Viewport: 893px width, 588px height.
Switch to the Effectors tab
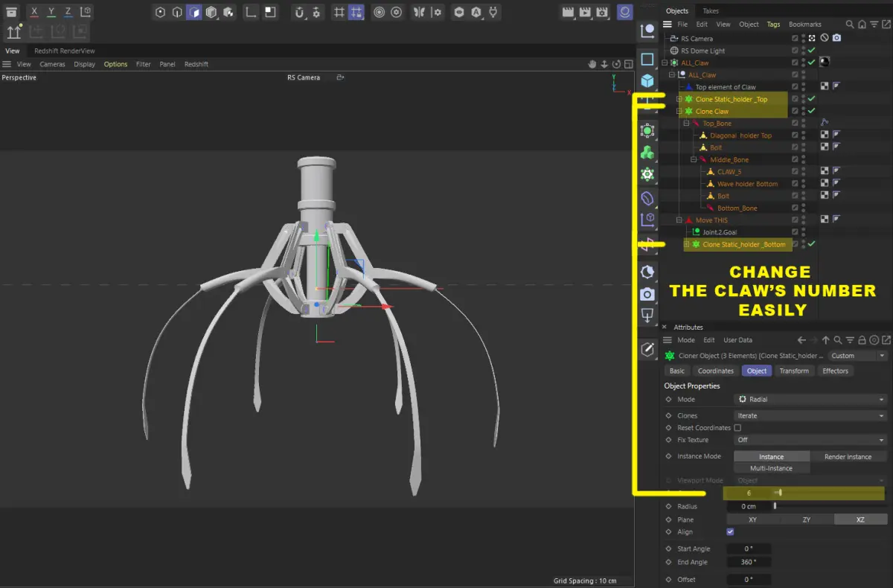[835, 371]
